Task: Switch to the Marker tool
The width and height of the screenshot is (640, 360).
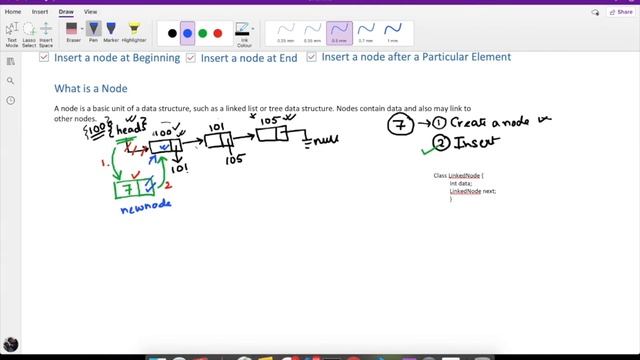Action: 111,32
